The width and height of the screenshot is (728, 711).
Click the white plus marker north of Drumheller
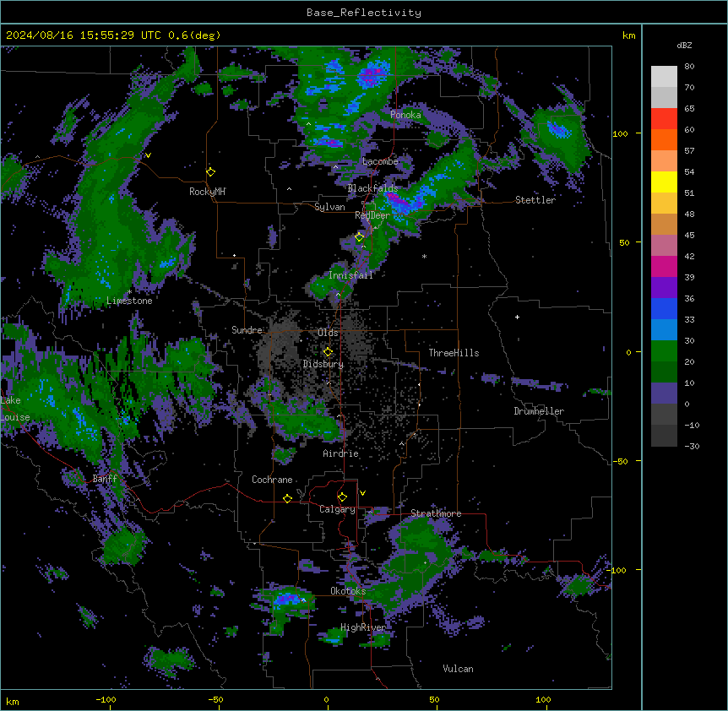pyautogui.click(x=517, y=317)
